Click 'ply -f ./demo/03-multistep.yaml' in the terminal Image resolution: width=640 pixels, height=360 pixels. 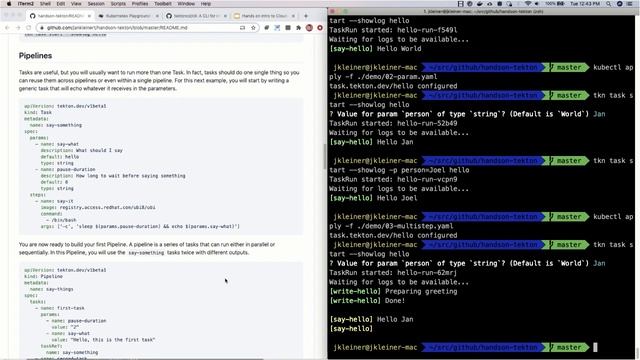tap(391, 226)
